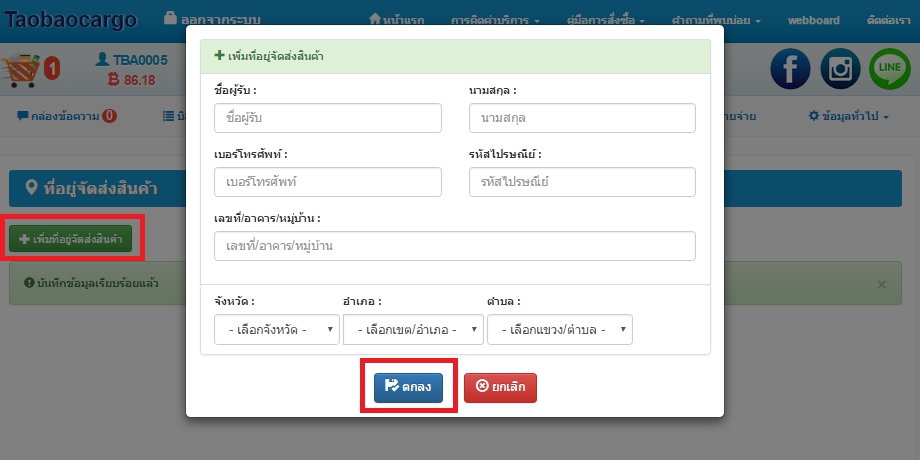Expand the จังหวัด province dropdown
The image size is (920, 460).
pyautogui.click(x=277, y=329)
